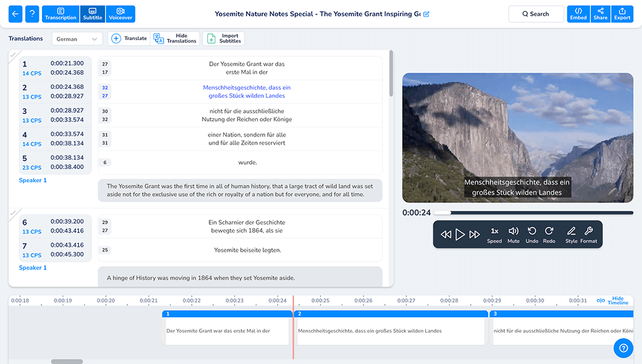
Task: Change playback Speed 1x
Action: pyautogui.click(x=494, y=235)
